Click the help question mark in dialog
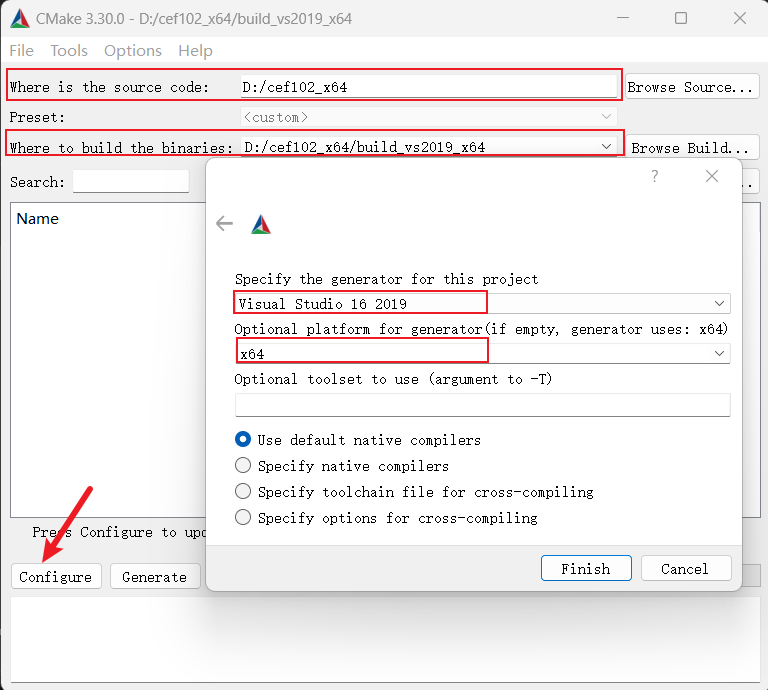Image resolution: width=768 pixels, height=690 pixels. (x=654, y=176)
